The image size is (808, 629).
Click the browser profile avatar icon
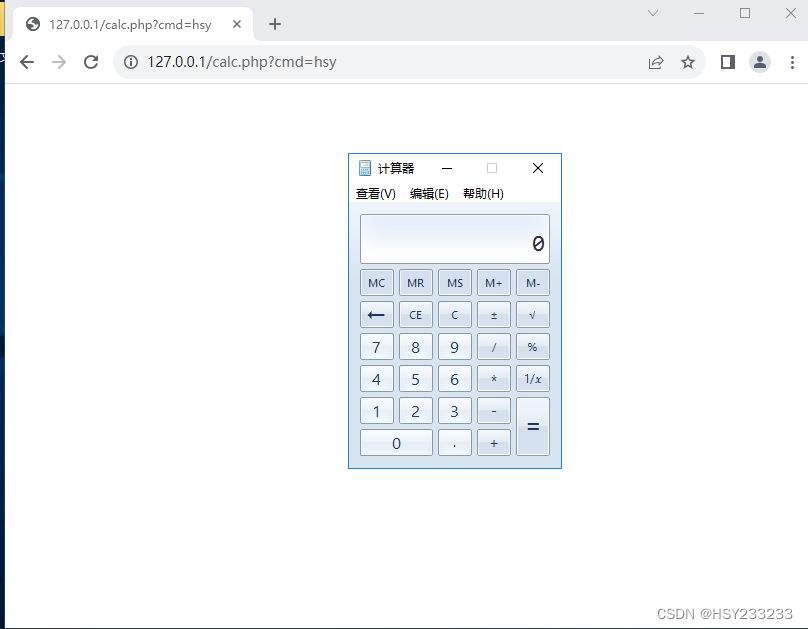[760, 61]
